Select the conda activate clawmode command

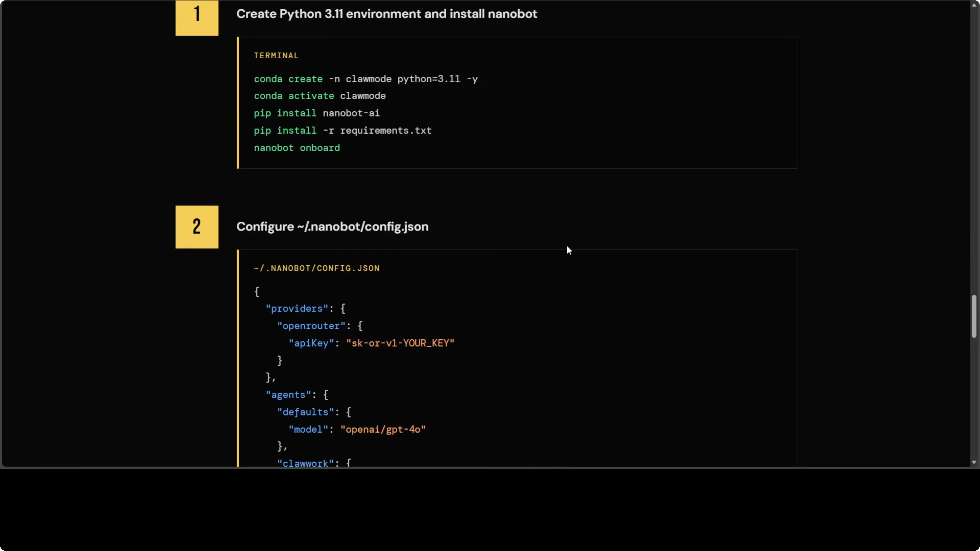click(x=319, y=96)
